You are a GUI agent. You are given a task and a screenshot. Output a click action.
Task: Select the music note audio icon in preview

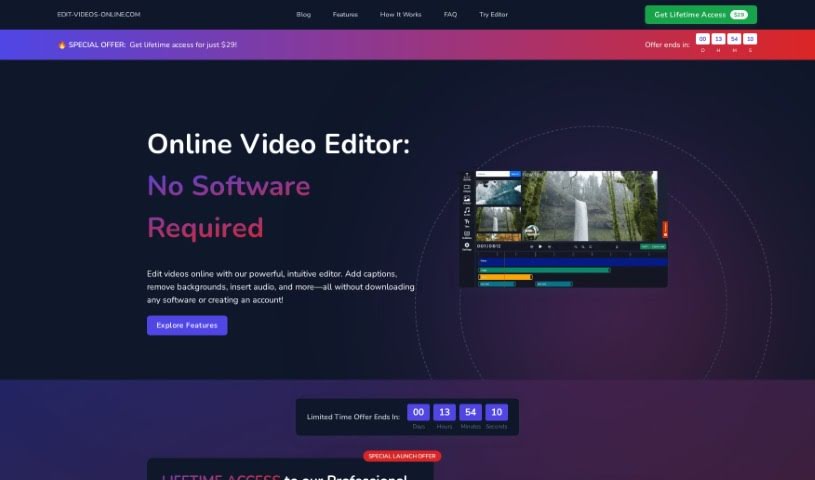tap(467, 212)
